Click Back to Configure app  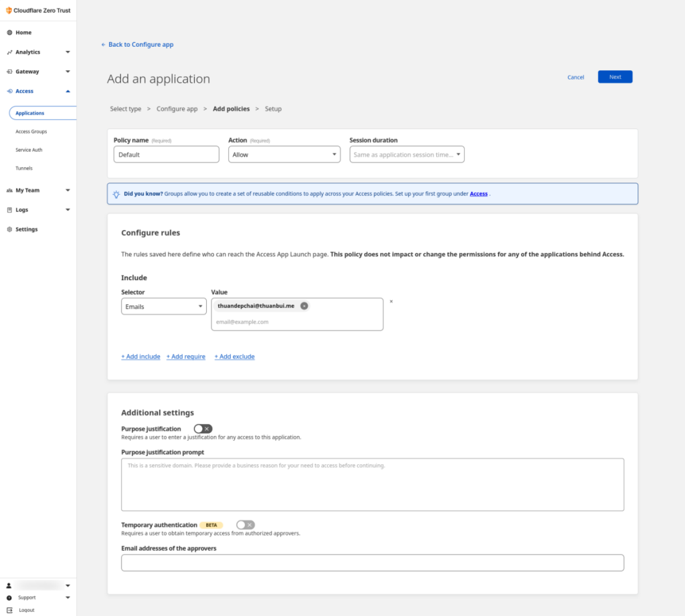[x=140, y=45]
